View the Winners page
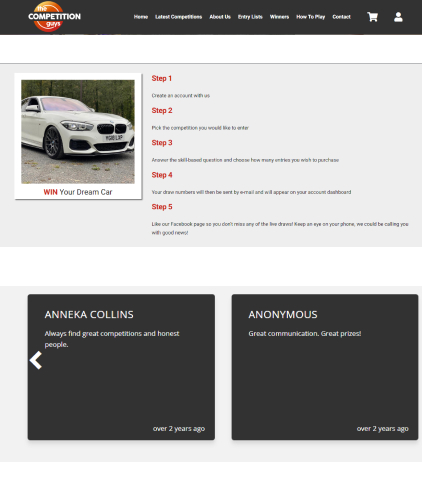 [x=279, y=17]
